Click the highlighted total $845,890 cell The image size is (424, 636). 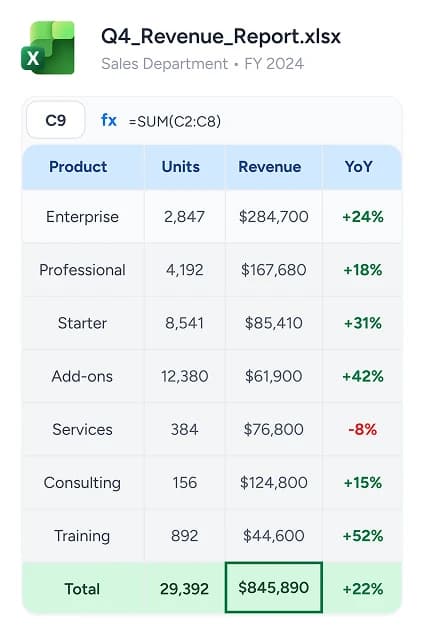click(273, 587)
